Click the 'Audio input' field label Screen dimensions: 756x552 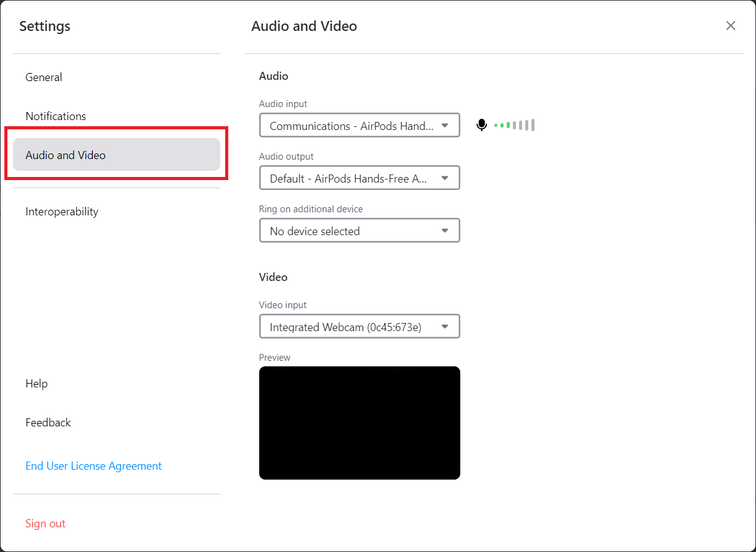[x=283, y=104]
